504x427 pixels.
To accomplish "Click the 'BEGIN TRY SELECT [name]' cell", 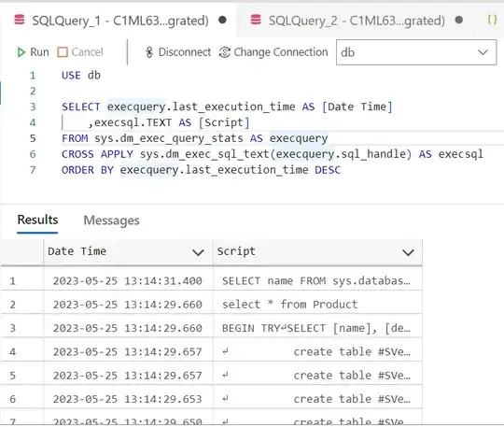I will [316, 328].
